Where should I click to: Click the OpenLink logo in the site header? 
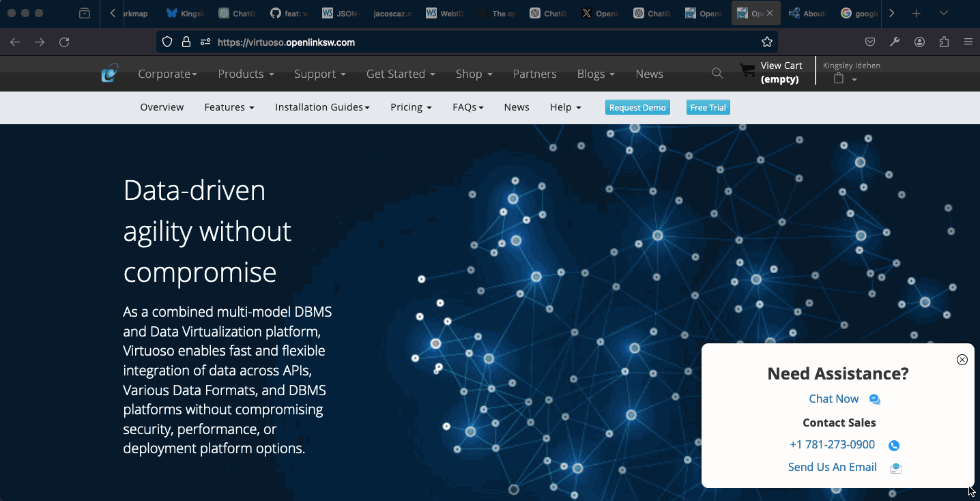click(x=110, y=73)
